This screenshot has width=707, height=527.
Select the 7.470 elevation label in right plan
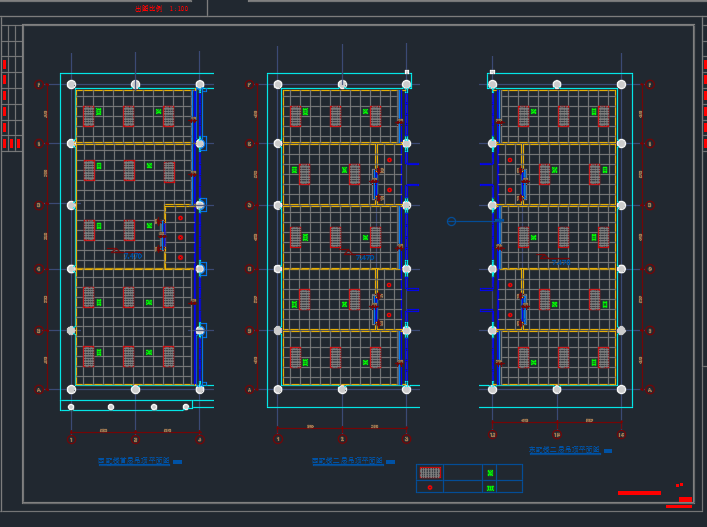561,262
